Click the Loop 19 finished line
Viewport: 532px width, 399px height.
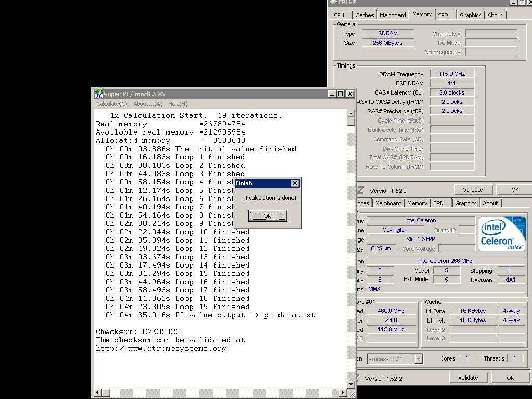[177, 307]
